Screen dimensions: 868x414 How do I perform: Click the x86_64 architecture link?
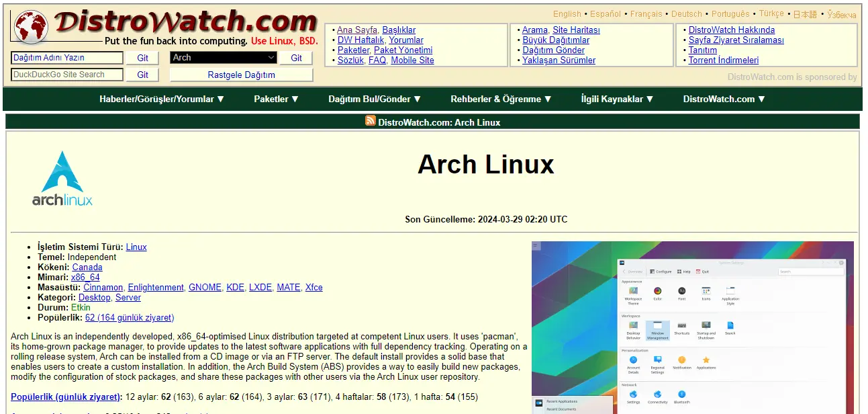pos(85,278)
